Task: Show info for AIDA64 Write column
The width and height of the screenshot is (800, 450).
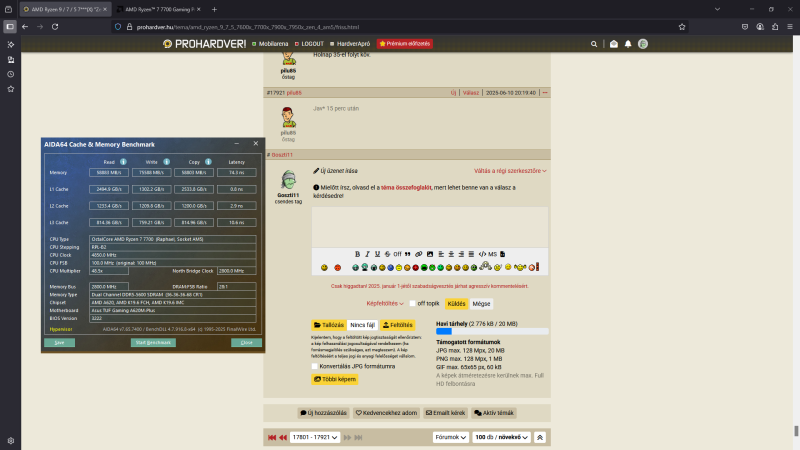Action: 166,162
